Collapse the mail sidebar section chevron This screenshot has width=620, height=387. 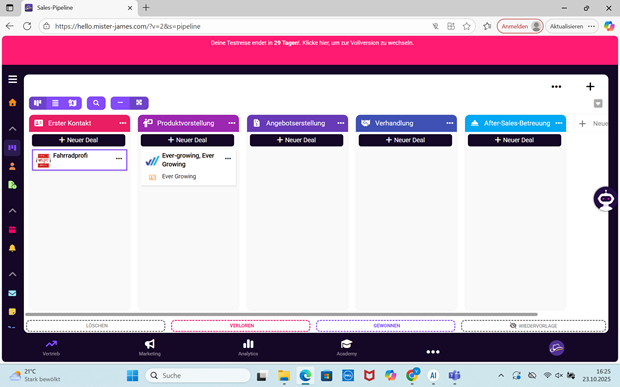(x=13, y=274)
